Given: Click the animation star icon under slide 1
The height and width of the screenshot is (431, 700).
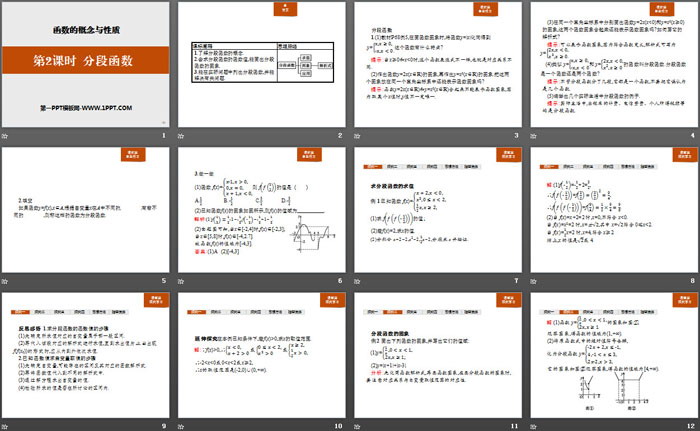Looking at the screenshot, I should tap(4, 136).
